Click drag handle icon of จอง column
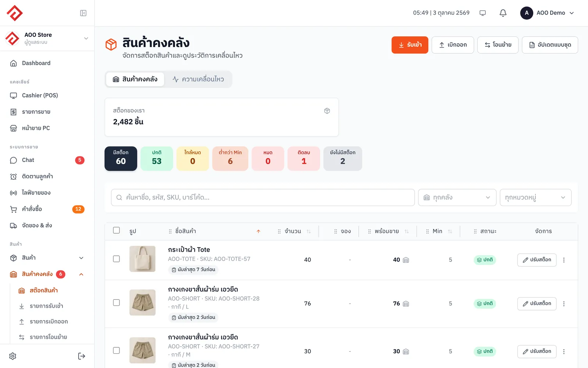 [336, 231]
